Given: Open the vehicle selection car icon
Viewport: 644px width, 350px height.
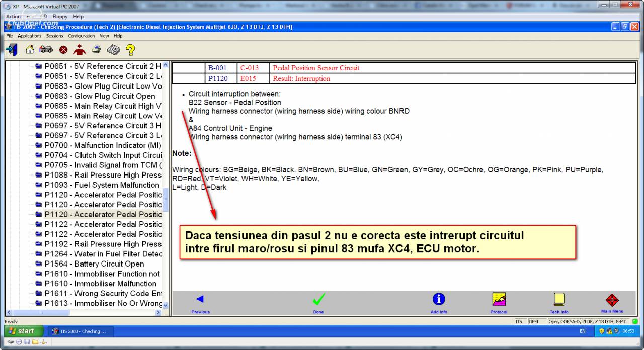Looking at the screenshot, I should coord(46,49).
